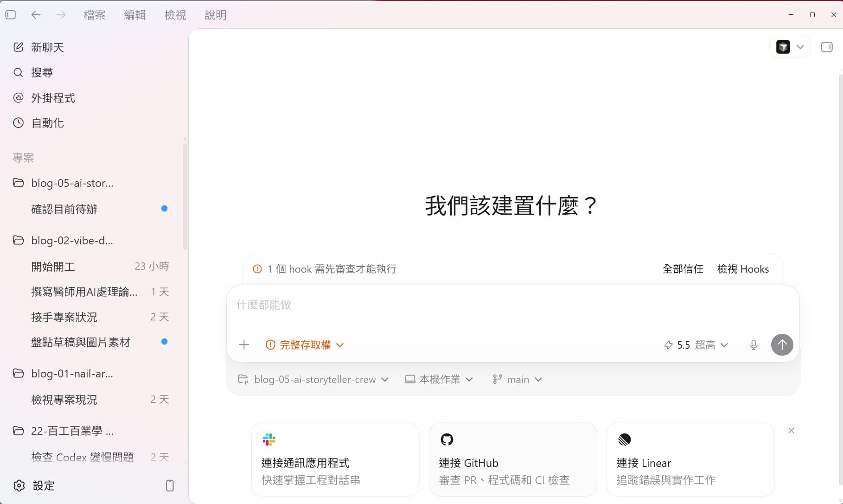Screen dimensions: 843x504
Task: Open the 檔案 menu
Action: click(95, 15)
